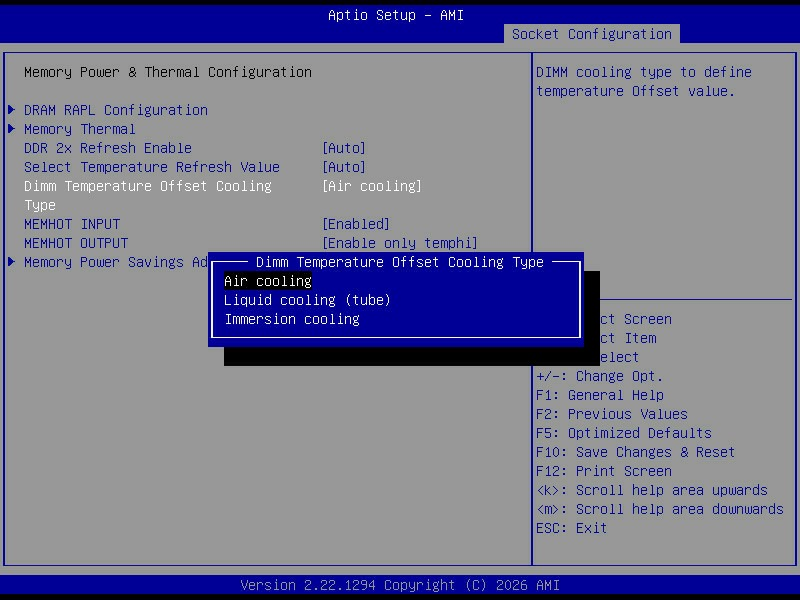The image size is (800, 600).
Task: Expand DRAM RAPL Configuration submenu
Action: (x=116, y=110)
